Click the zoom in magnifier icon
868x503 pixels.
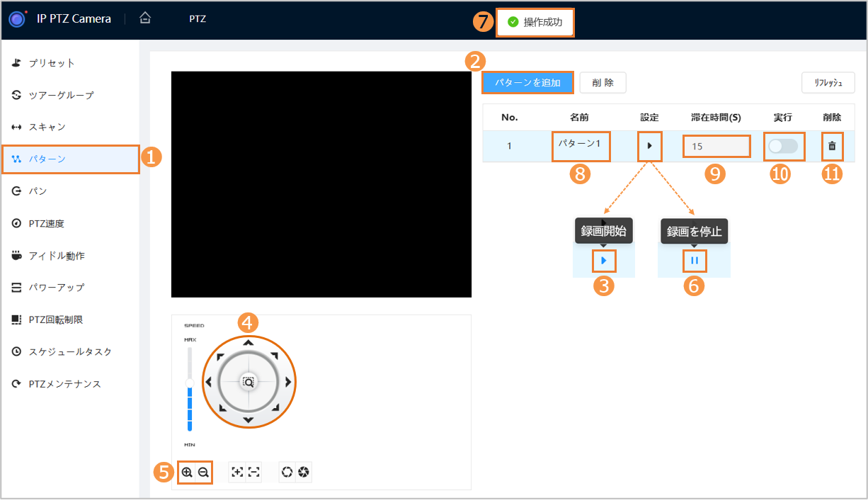click(187, 473)
